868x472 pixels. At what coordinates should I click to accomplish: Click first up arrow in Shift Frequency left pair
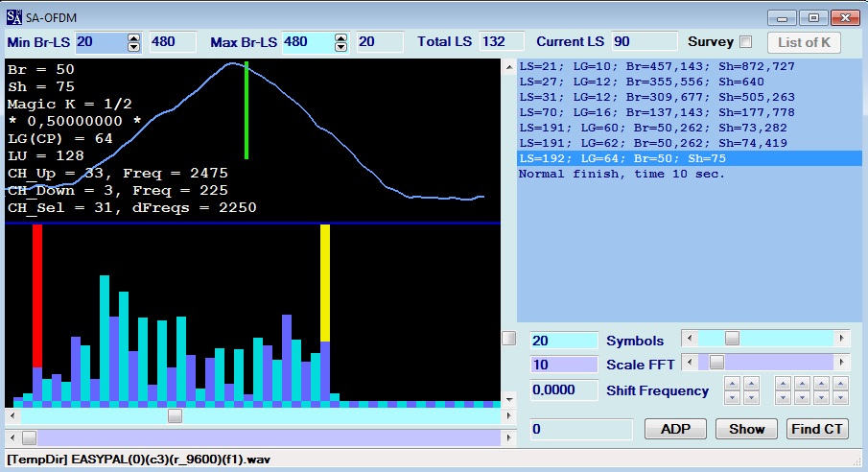tap(733, 384)
